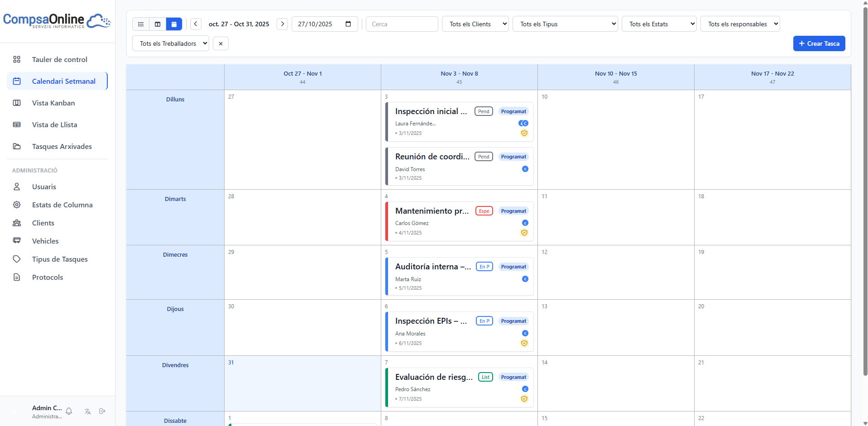The image size is (868, 426).
Task: Open Tasques Arxivades in sidebar
Action: (58, 146)
